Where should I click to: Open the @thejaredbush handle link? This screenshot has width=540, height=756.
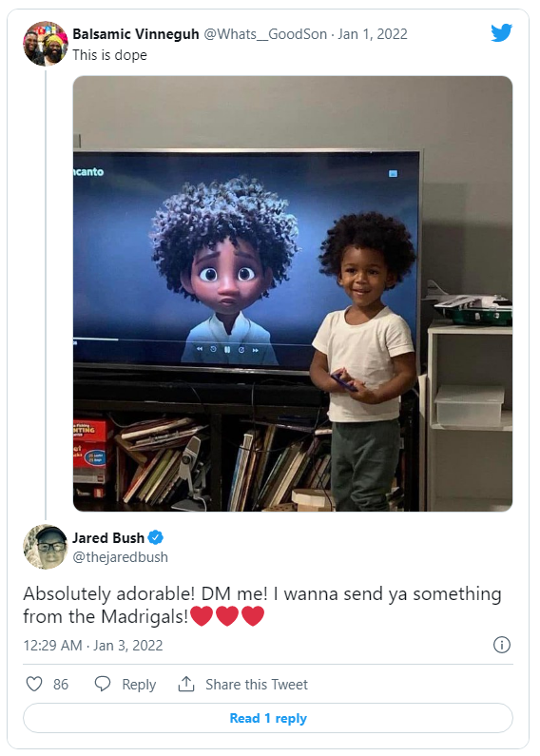coord(120,557)
